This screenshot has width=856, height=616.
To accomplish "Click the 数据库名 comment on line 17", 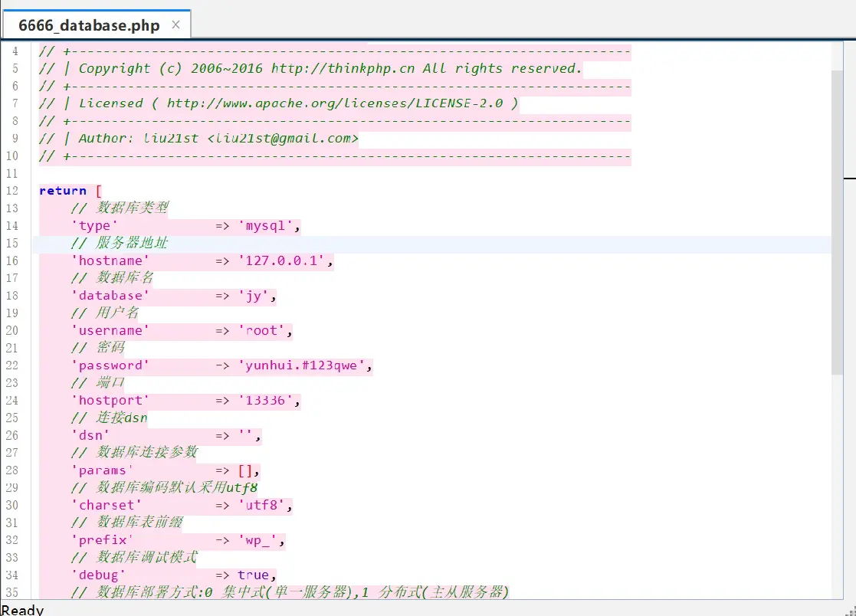I will coord(113,277).
